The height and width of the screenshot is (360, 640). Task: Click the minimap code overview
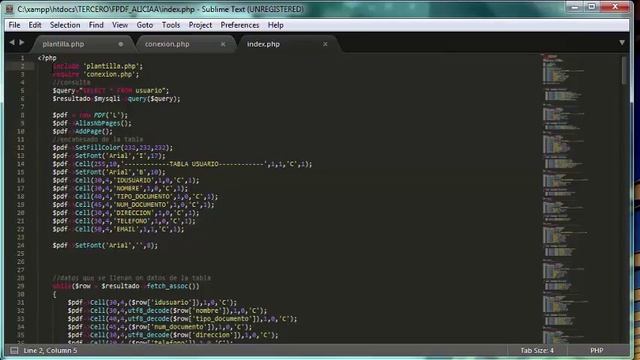coord(565,198)
